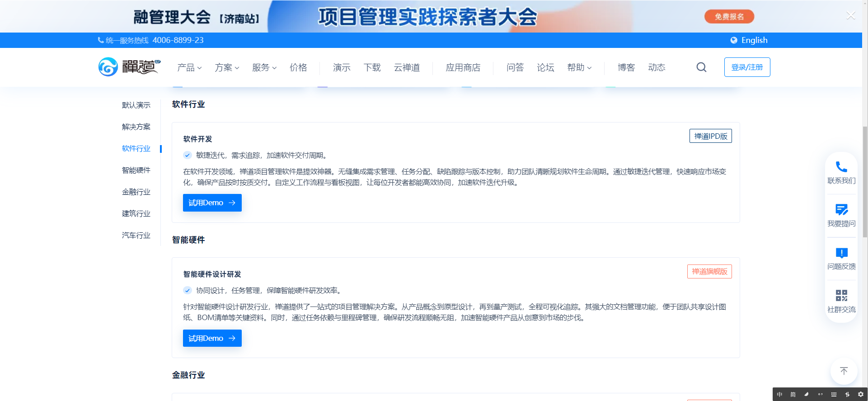Open the 问答 menu item
Screen dimensions: 868x401
515,67
